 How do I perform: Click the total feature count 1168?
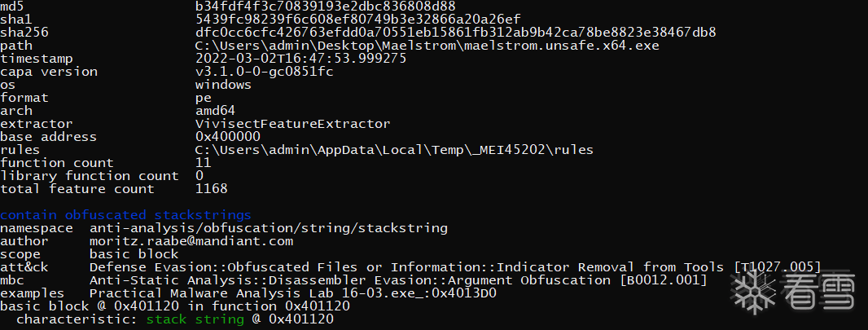pyautogui.click(x=212, y=189)
